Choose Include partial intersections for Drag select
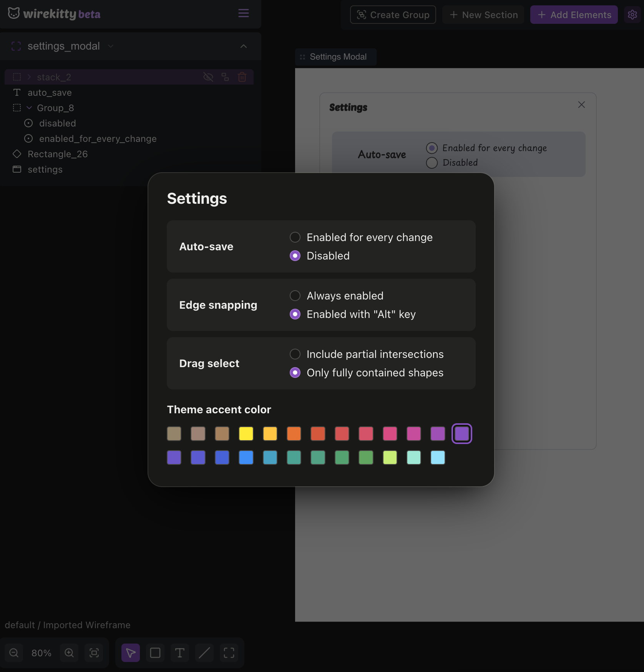Viewport: 644px width, 672px height. [x=295, y=354]
